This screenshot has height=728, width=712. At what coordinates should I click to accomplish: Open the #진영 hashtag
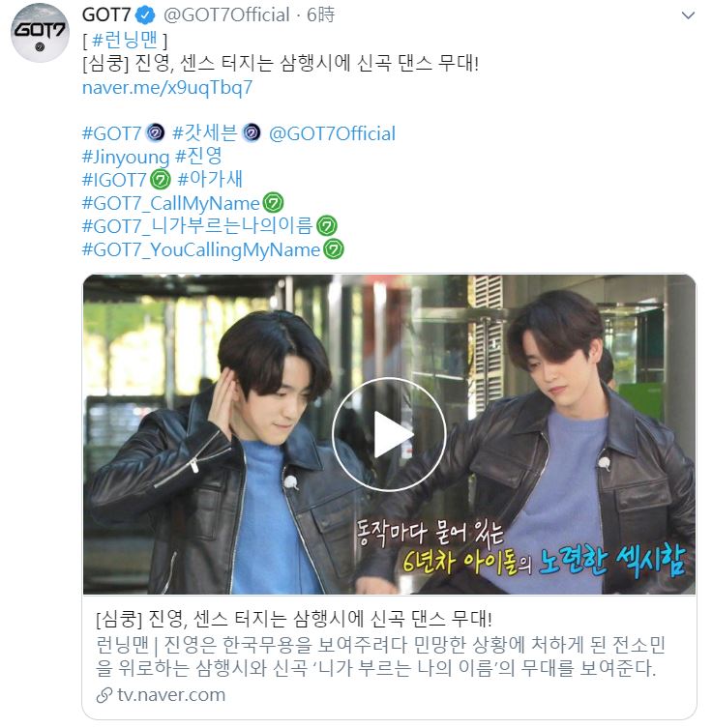[198, 157]
